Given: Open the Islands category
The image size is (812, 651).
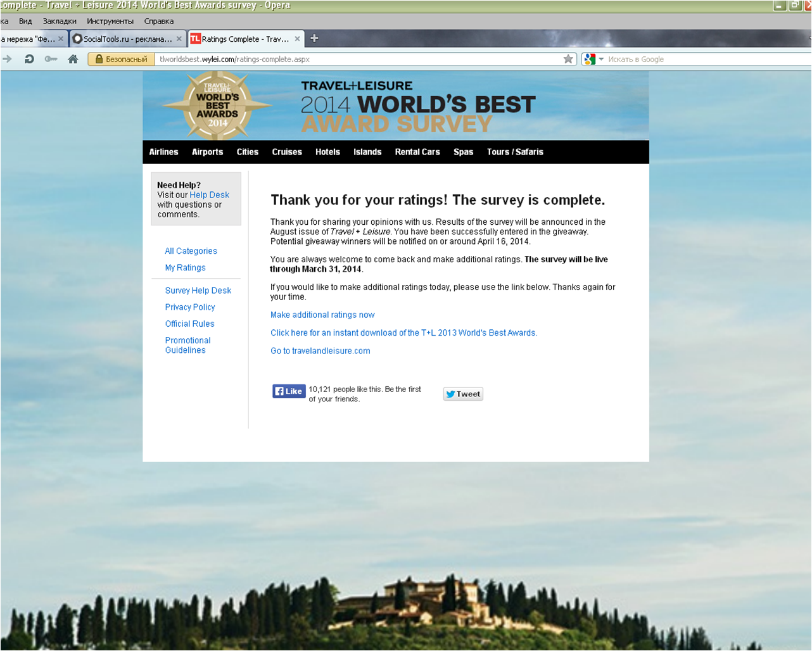Looking at the screenshot, I should pos(367,152).
